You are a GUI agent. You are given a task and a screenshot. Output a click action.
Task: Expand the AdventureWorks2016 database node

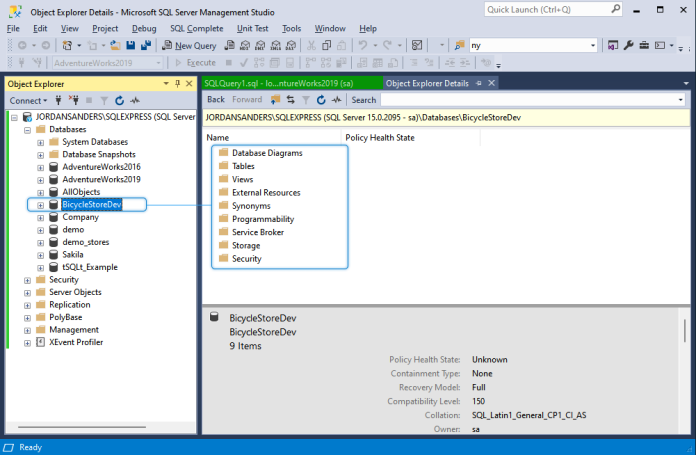40,167
